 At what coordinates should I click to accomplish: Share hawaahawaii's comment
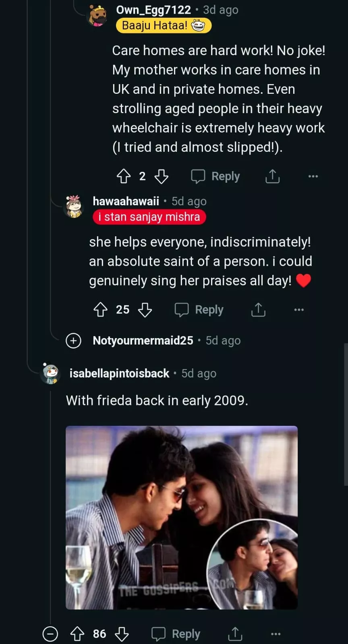point(258,310)
